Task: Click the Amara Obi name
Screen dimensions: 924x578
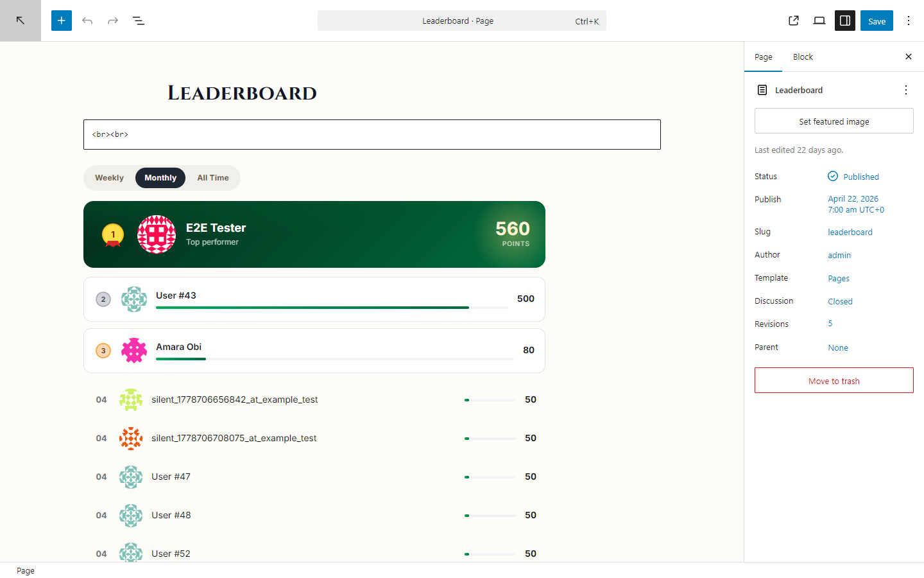Action: [178, 347]
